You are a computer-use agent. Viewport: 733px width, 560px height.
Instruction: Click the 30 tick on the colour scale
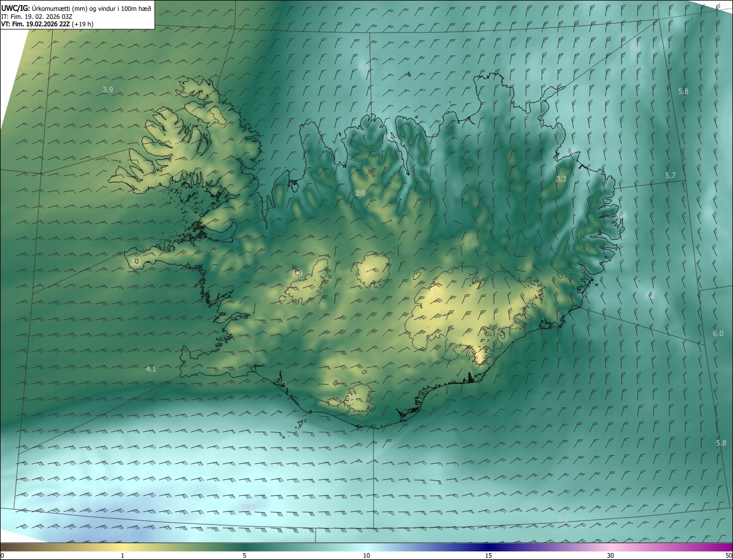click(610, 555)
